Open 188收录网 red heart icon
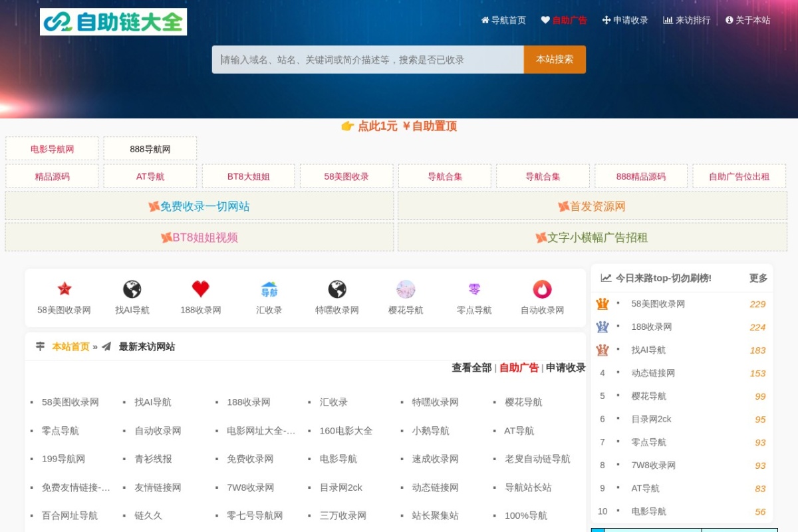The image size is (798, 532). [201, 289]
